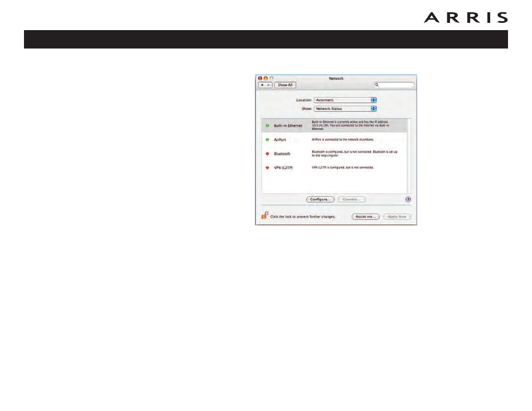Viewport: 532px width, 411px height.
Task: Click the Apply Now button
Action: (397, 216)
